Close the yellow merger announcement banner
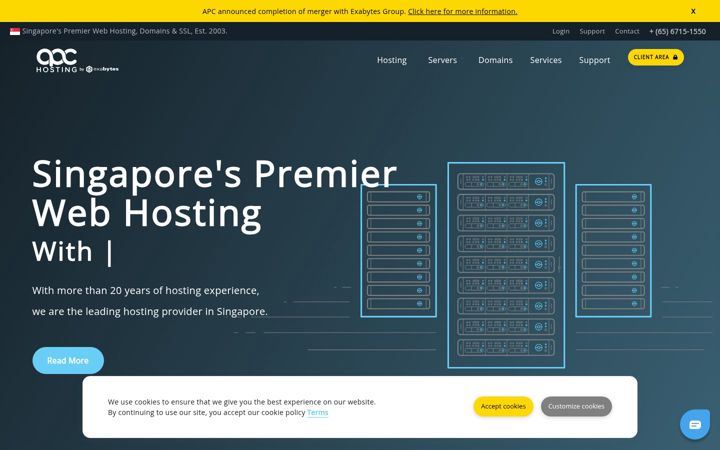Image resolution: width=720 pixels, height=450 pixels. (693, 11)
